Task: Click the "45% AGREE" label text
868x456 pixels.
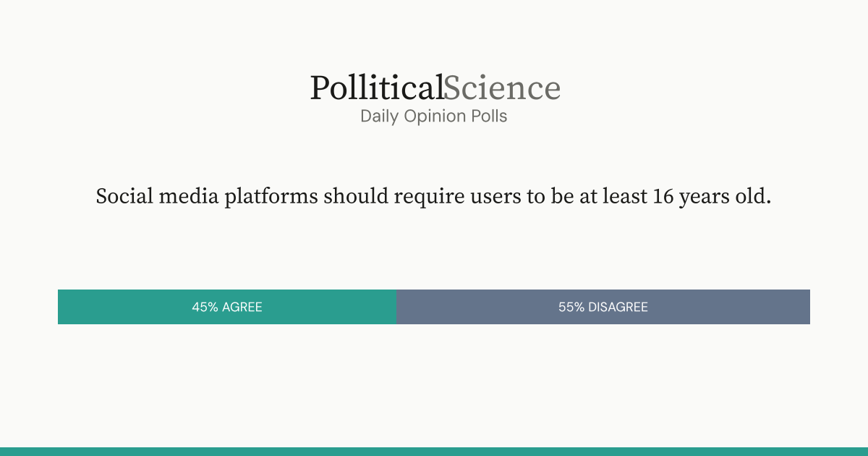Action: (x=227, y=307)
